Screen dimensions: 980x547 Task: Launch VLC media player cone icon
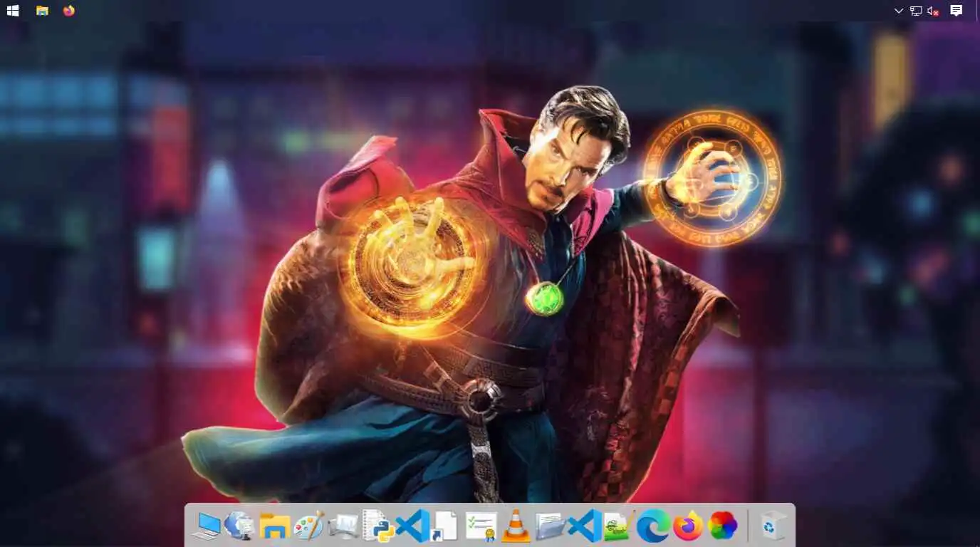point(515,526)
